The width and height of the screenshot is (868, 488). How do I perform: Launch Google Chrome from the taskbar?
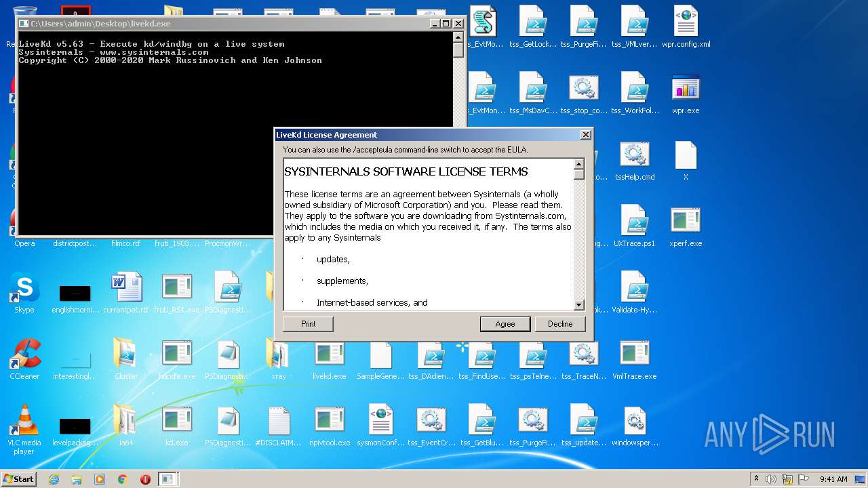tap(123, 479)
